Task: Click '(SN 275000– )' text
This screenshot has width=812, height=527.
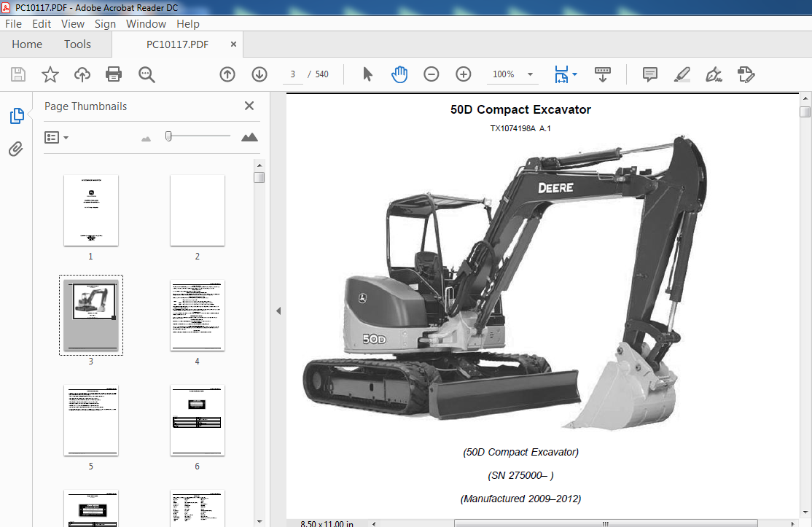Action: pyautogui.click(x=520, y=475)
